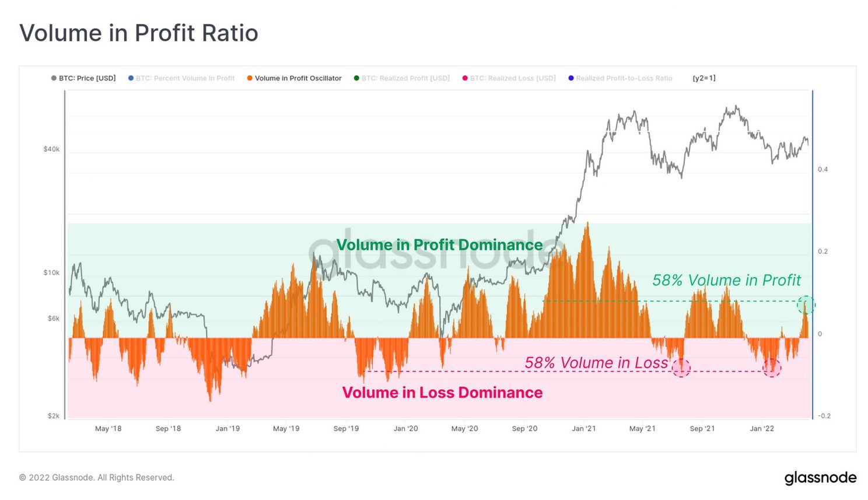Show the BTC: Realized Profit [USD] series
Screen dimensions: 868x500
[x=402, y=78]
